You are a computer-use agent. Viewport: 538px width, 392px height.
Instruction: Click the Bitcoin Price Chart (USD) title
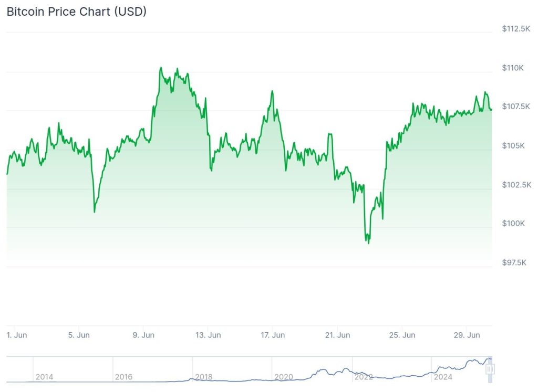76,12
